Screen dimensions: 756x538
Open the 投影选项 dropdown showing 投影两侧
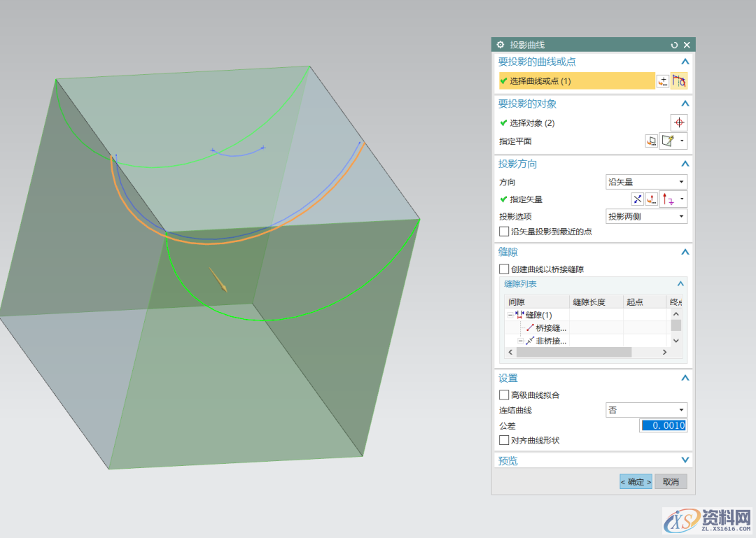[646, 216]
